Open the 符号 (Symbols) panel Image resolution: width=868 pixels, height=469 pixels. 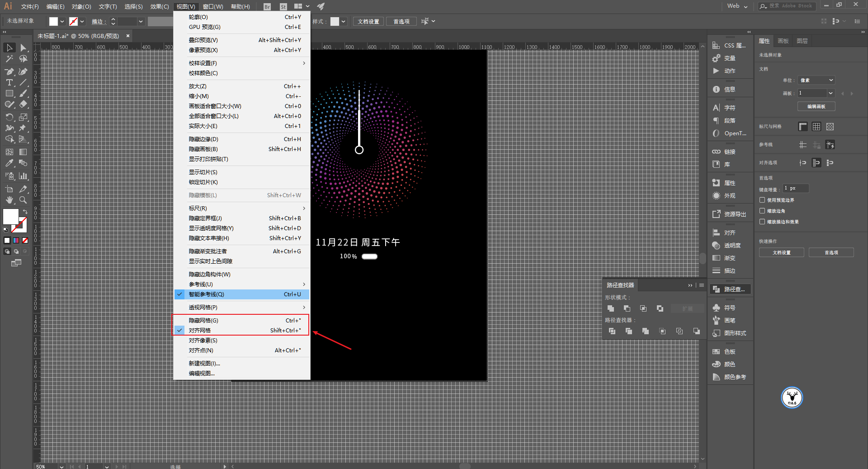pyautogui.click(x=730, y=308)
